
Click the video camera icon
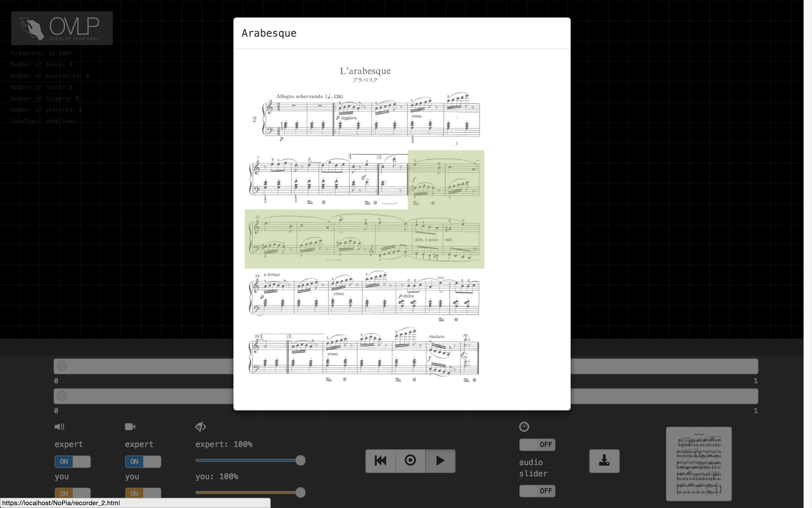point(130,427)
